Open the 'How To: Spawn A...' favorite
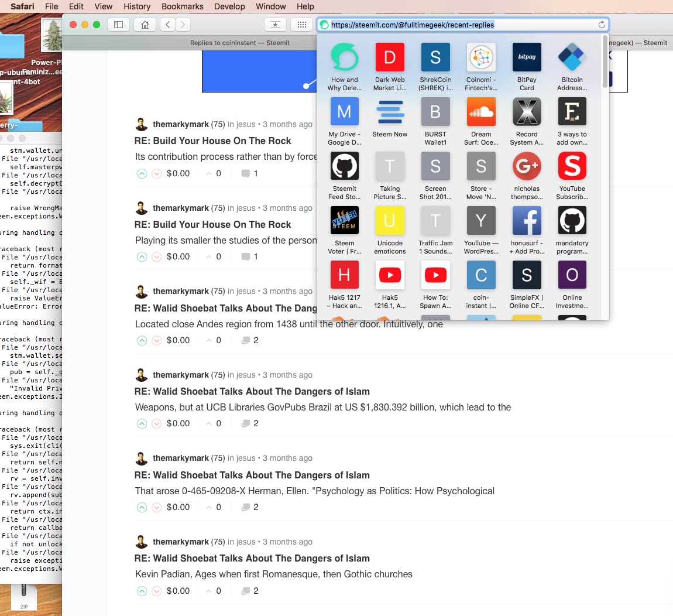This screenshot has width=673, height=616. (435, 285)
